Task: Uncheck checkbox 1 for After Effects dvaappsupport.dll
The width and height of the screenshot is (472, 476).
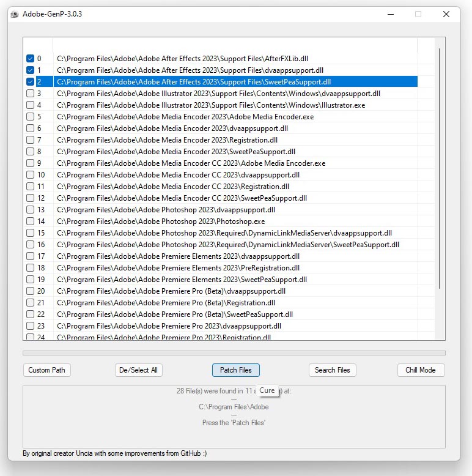Action: (x=31, y=70)
